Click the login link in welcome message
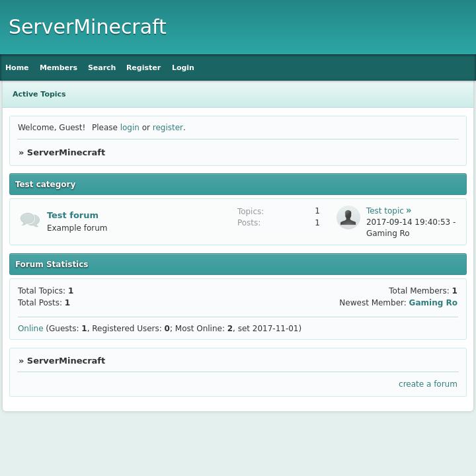The width and height of the screenshot is (476, 476). pos(130,128)
